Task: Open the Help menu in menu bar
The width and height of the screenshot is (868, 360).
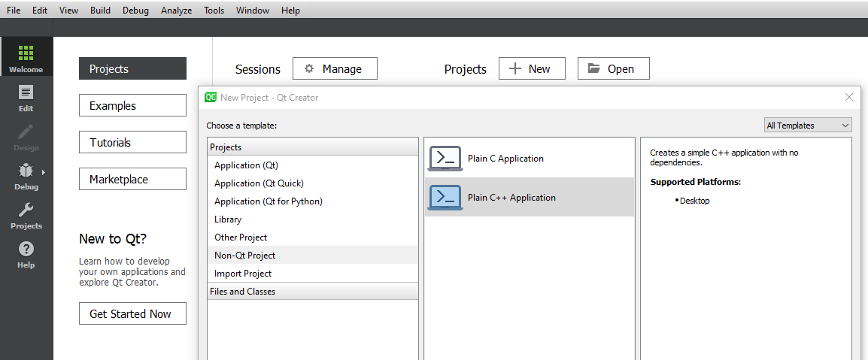Action: [x=290, y=10]
